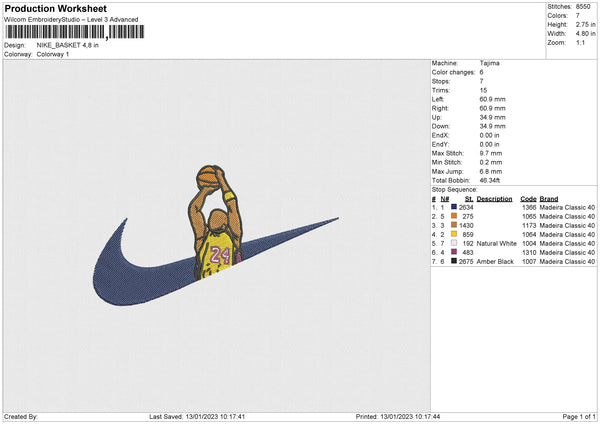Click the 'Colors:' value 7 at top right
Screen dimensions: 600x424
tap(578, 16)
